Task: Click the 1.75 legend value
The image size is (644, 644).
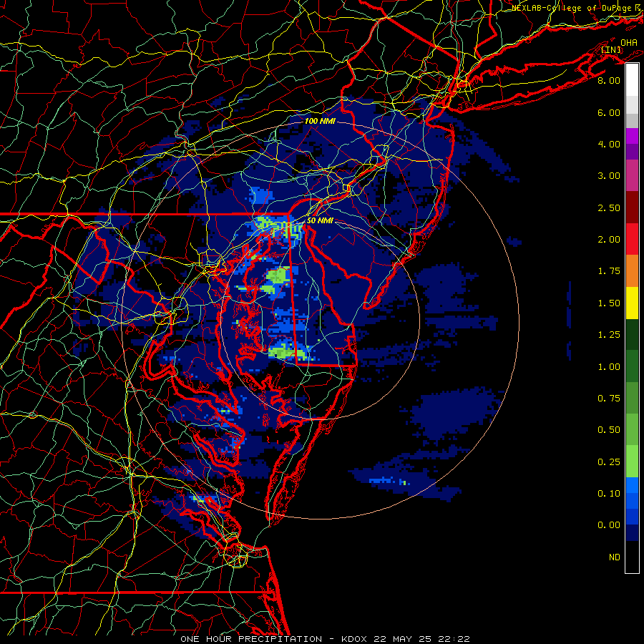Action: pyautogui.click(x=609, y=271)
